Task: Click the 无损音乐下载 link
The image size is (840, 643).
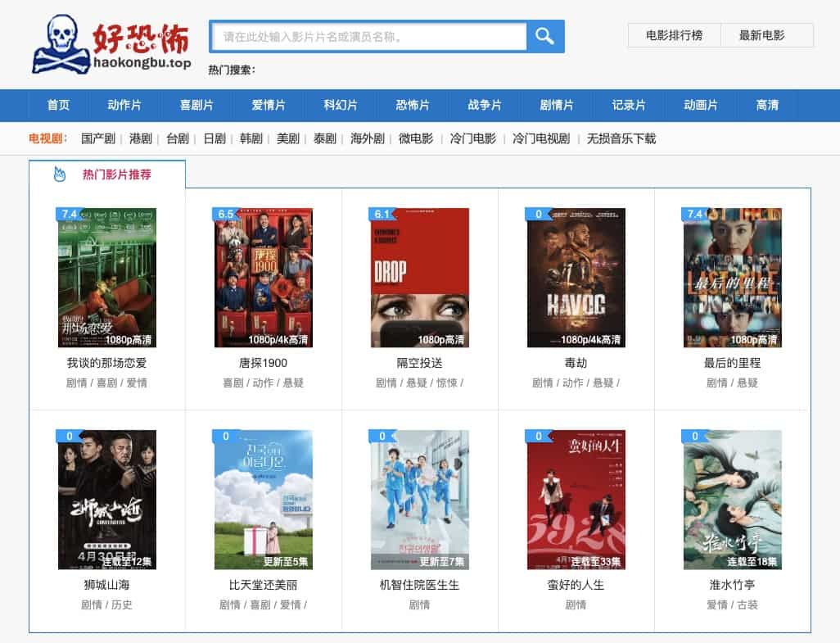Action: coord(621,138)
